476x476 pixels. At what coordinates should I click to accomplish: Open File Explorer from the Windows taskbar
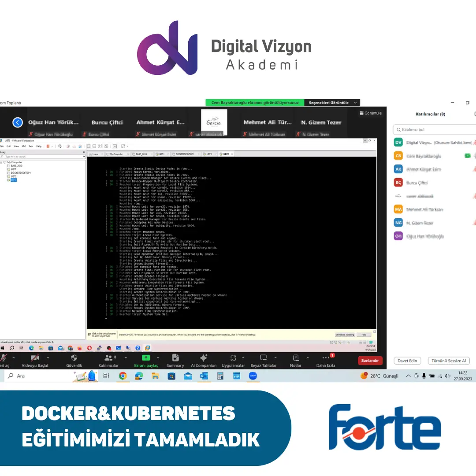[x=155, y=376]
